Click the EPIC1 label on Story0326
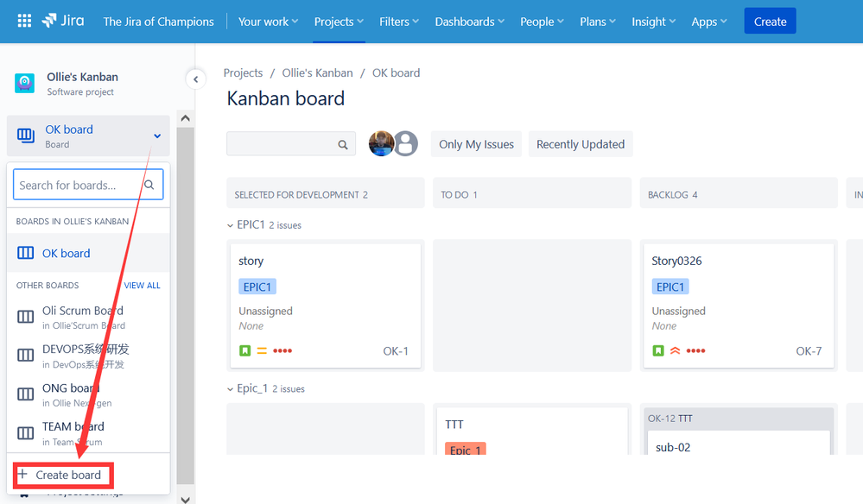Screen dimensions: 863x504 click(x=670, y=287)
